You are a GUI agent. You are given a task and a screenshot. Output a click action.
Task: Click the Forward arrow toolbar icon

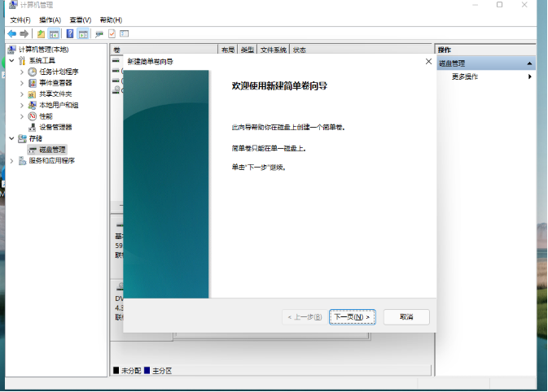pos(24,34)
